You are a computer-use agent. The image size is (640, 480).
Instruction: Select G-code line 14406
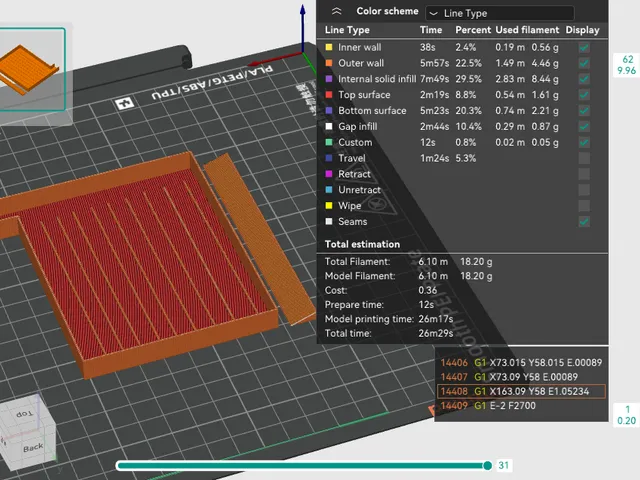point(521,363)
